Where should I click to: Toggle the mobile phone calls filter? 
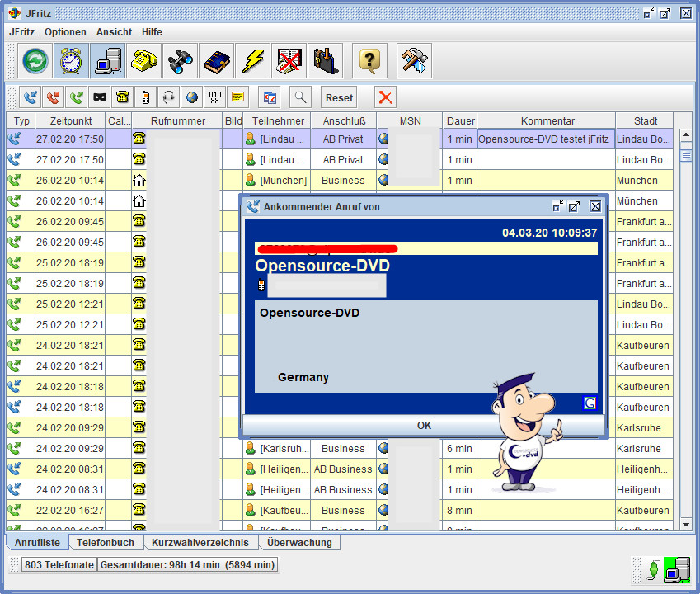click(x=146, y=97)
